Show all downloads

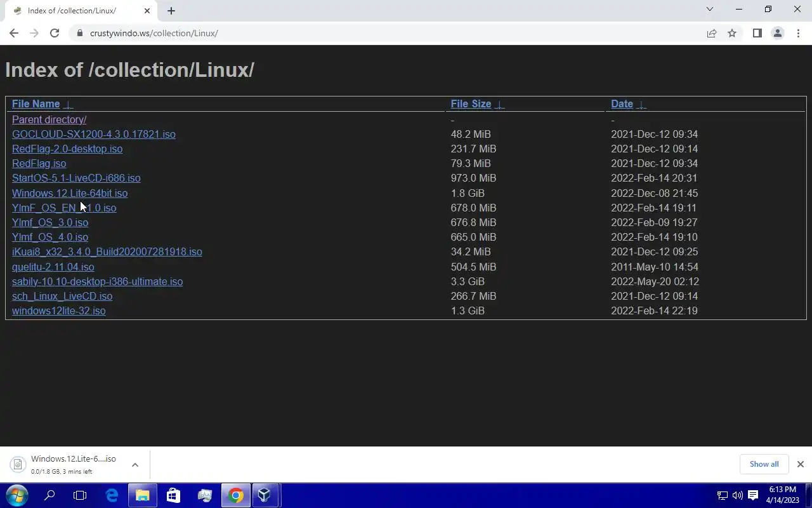764,464
